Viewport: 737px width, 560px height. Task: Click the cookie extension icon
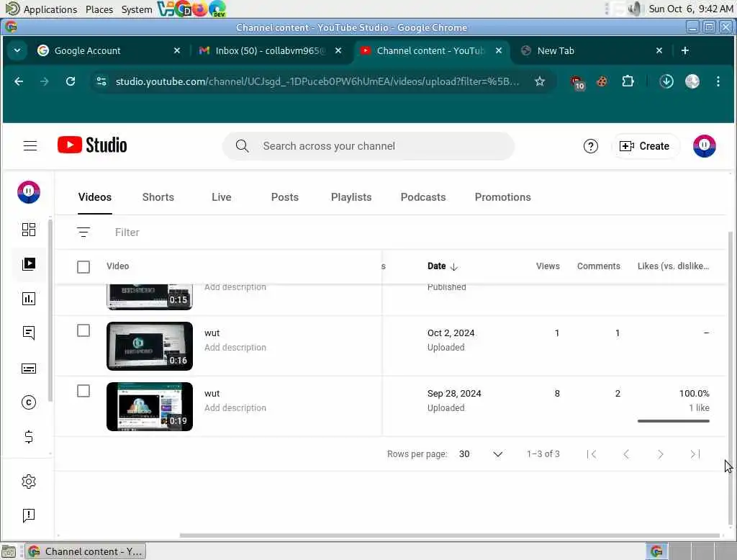[602, 81]
